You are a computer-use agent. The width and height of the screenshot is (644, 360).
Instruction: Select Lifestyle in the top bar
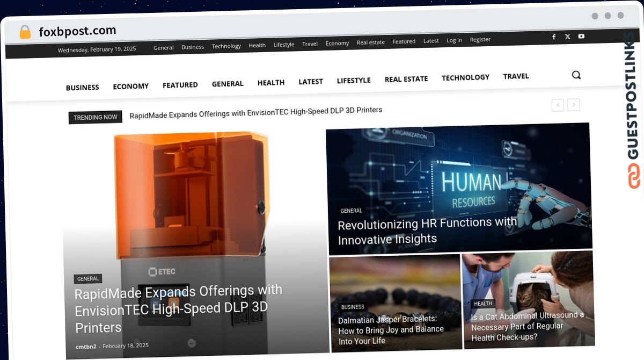tap(284, 45)
